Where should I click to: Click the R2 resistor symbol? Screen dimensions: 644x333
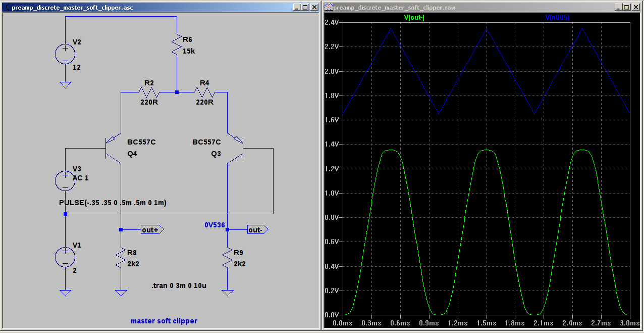tap(149, 92)
